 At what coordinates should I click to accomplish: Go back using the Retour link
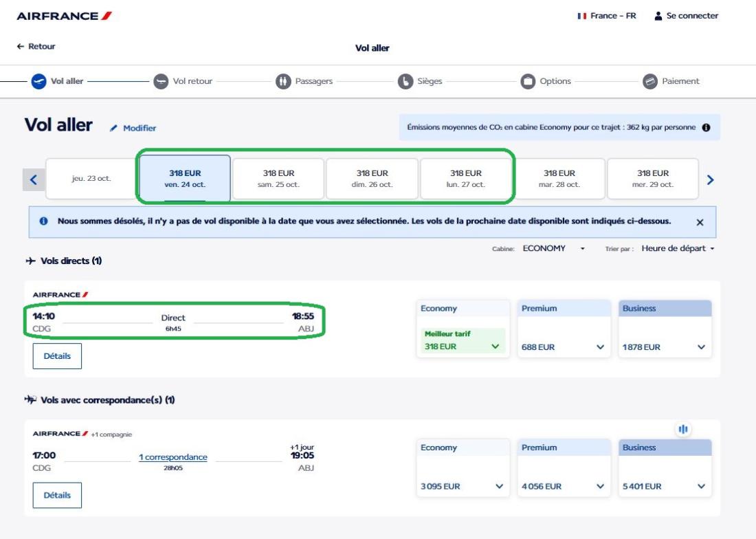41,47
